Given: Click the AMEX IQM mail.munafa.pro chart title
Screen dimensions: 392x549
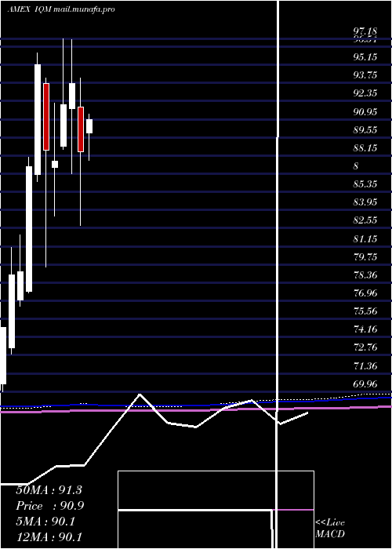Looking at the screenshot, I should pos(61,9).
